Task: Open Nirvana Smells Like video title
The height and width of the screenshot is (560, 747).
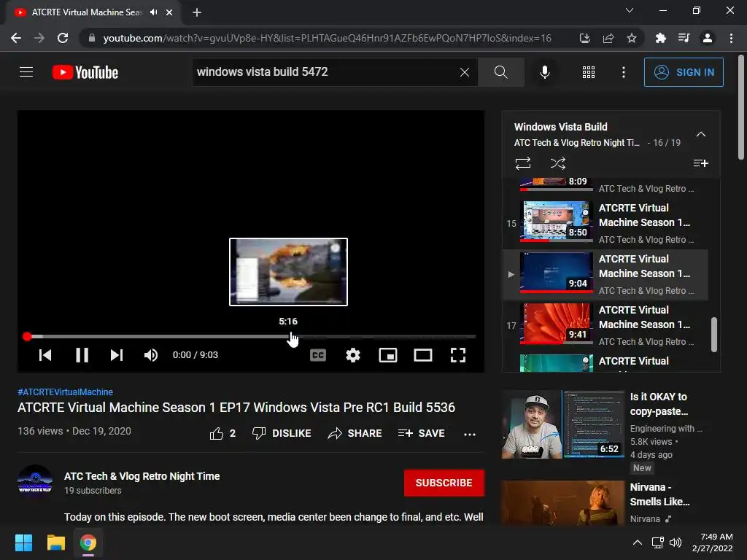Action: pos(659,494)
